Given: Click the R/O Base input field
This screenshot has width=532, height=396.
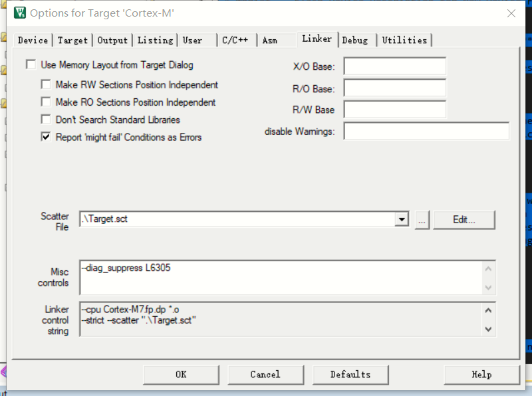Looking at the screenshot, I should coord(395,88).
